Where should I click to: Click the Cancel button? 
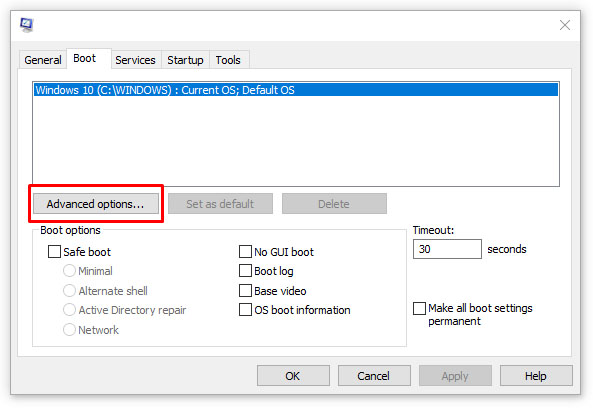(x=374, y=376)
